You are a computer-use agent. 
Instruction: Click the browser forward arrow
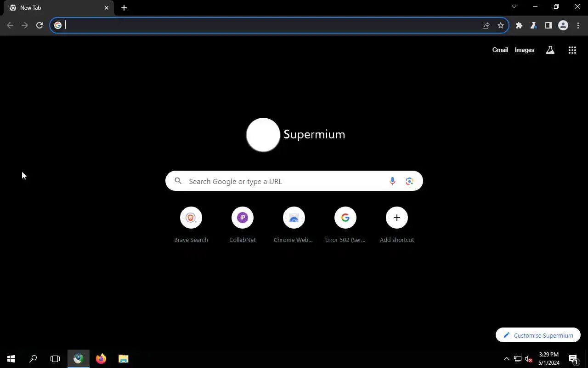pos(25,25)
